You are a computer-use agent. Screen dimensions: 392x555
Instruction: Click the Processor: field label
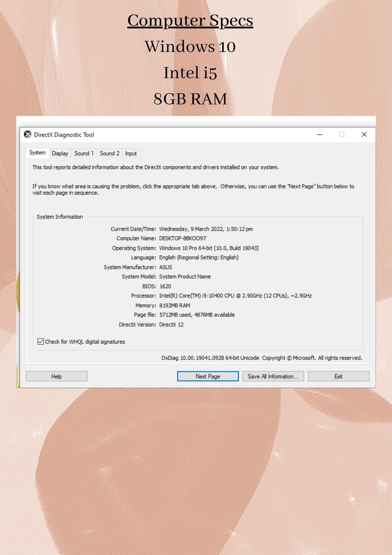144,296
